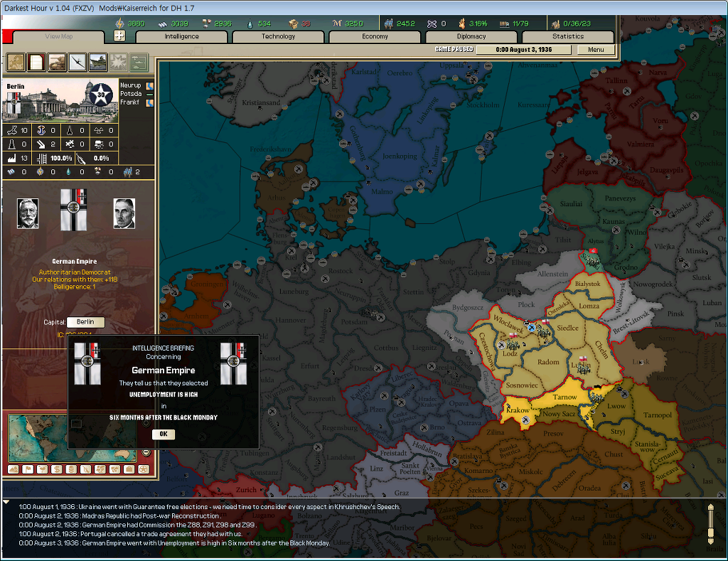Click the energy lightning icon in top bar
Image resolution: width=728 pixels, height=561 pixels.
[x=119, y=23]
